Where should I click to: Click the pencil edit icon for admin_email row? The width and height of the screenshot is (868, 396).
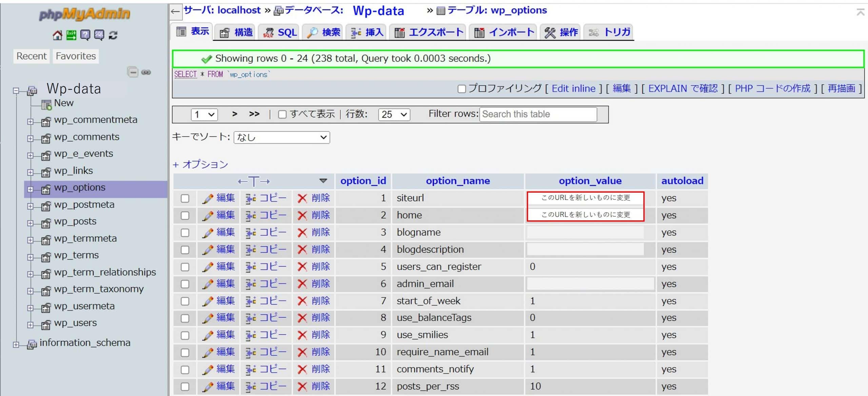click(x=207, y=284)
